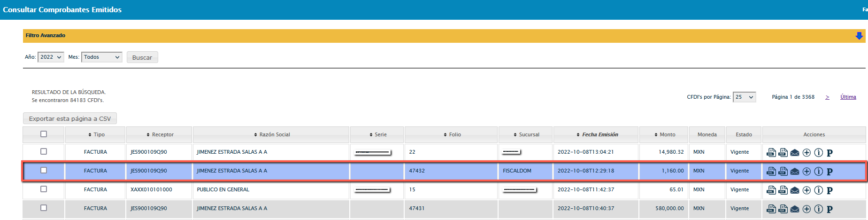
Task: Check the box for folio 47432 row
Action: pos(44,170)
